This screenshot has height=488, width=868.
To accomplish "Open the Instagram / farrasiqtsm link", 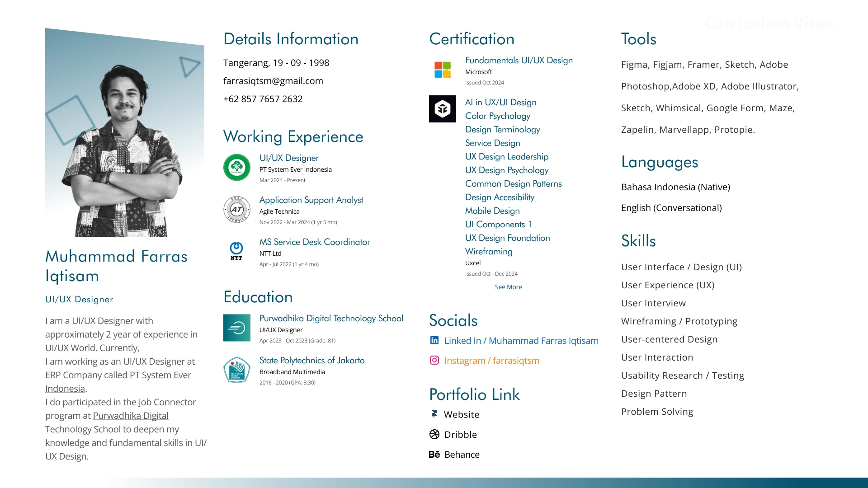I will click(x=491, y=361).
